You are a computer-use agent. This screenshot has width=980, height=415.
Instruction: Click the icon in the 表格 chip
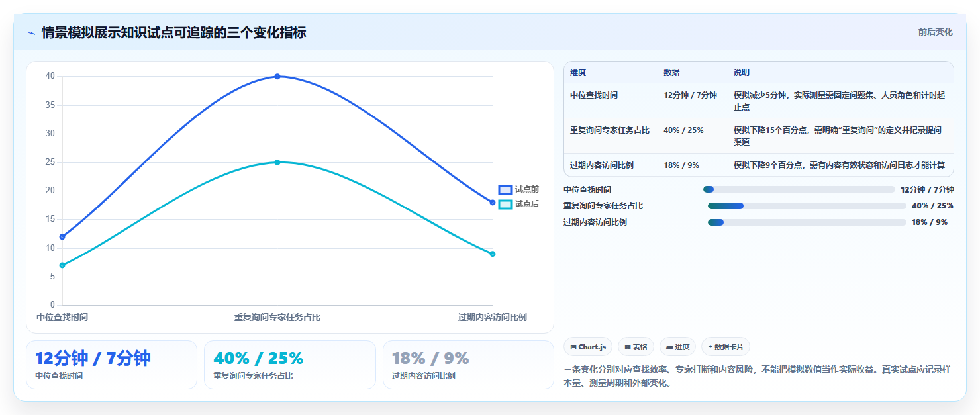click(x=627, y=347)
